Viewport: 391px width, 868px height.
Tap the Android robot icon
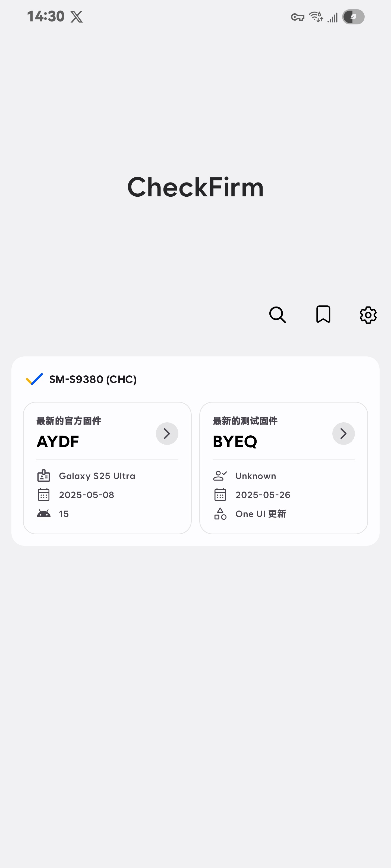click(x=43, y=513)
